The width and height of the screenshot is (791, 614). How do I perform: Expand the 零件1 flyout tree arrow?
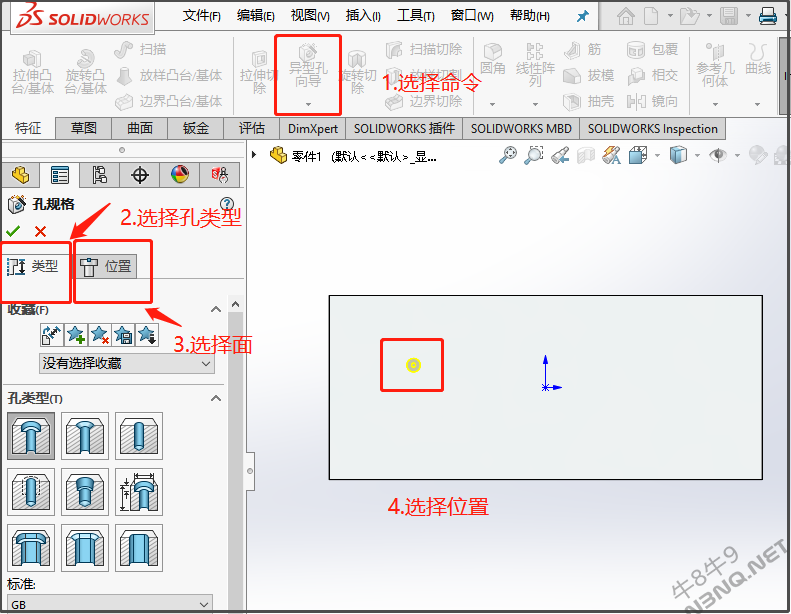pos(254,154)
